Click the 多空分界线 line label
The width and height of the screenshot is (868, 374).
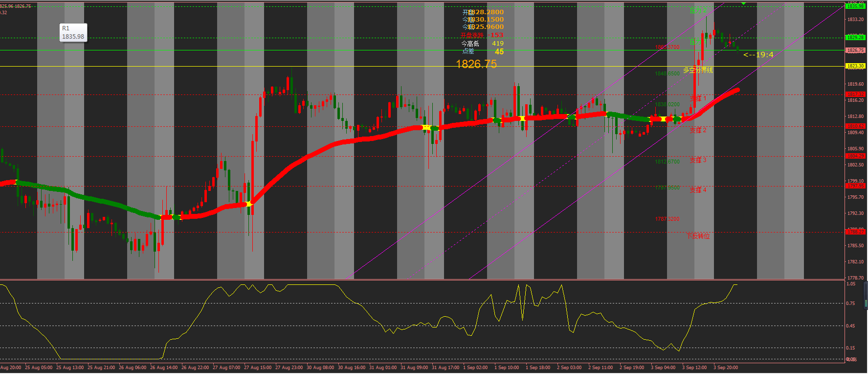click(x=698, y=70)
